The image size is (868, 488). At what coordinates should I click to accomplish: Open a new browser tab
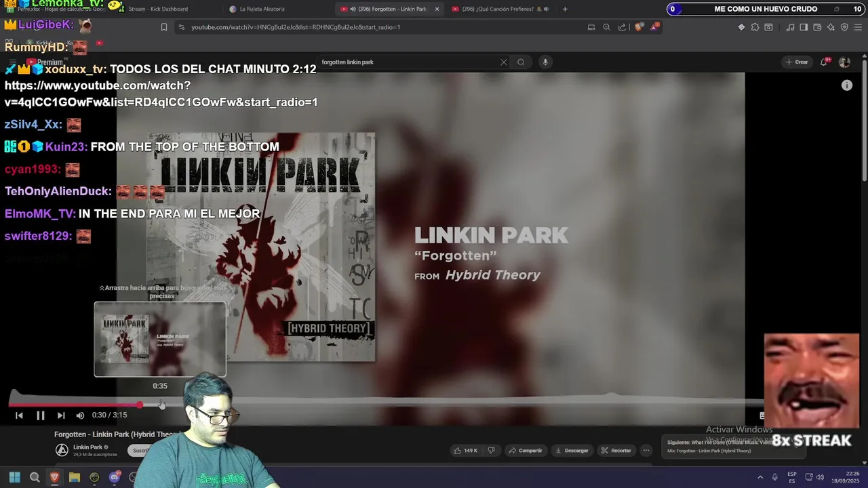[x=565, y=9]
